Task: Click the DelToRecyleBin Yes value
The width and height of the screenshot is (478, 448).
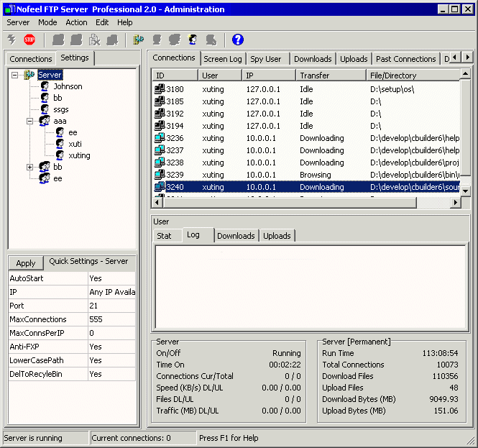Action: point(111,374)
